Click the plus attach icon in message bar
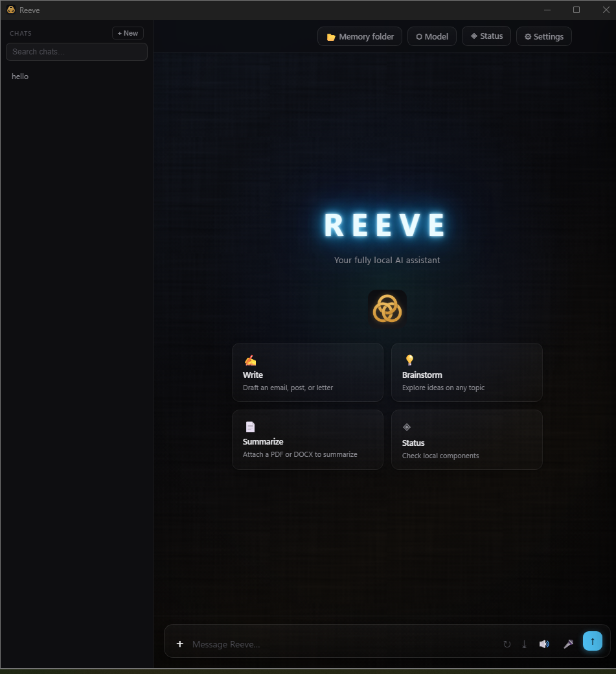616x674 pixels. (180, 644)
